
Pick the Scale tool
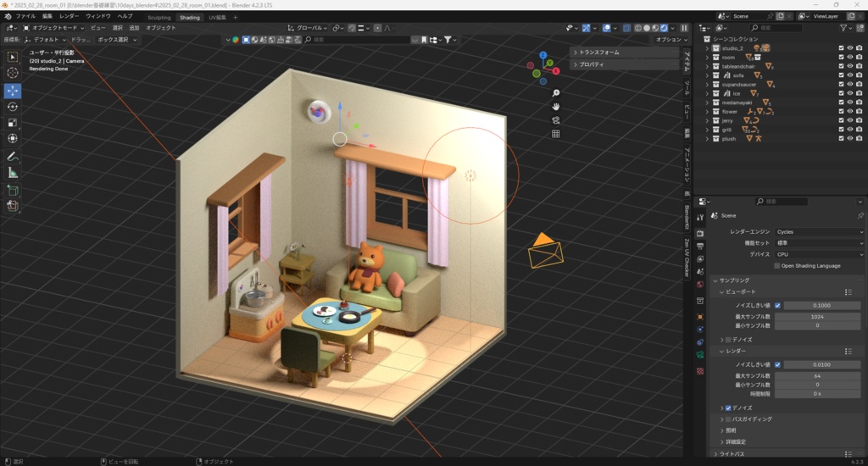pyautogui.click(x=12, y=122)
